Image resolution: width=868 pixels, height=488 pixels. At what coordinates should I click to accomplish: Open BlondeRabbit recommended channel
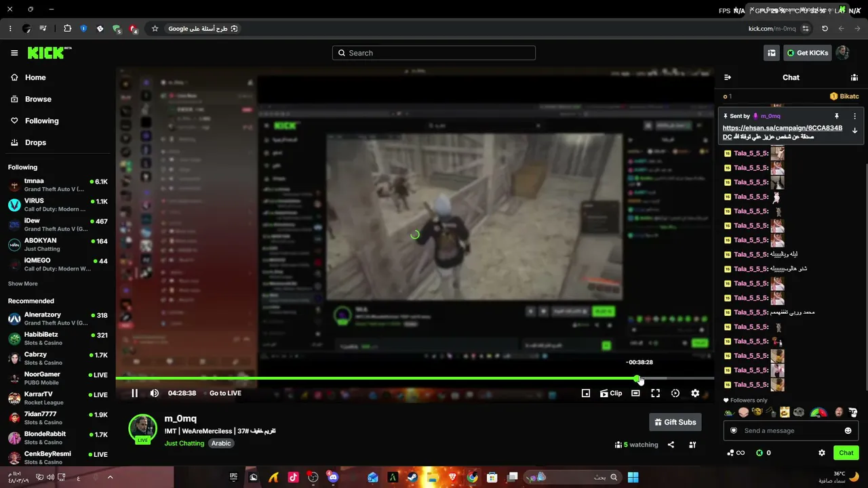click(58, 438)
